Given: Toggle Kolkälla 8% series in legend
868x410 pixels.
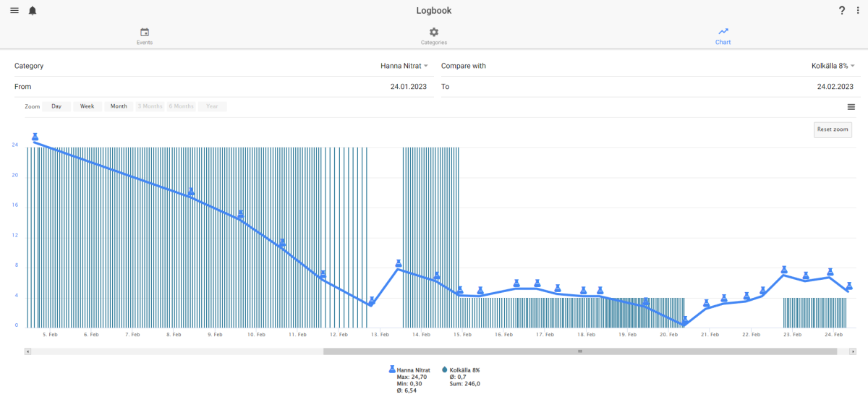Looking at the screenshot, I should 461,370.
